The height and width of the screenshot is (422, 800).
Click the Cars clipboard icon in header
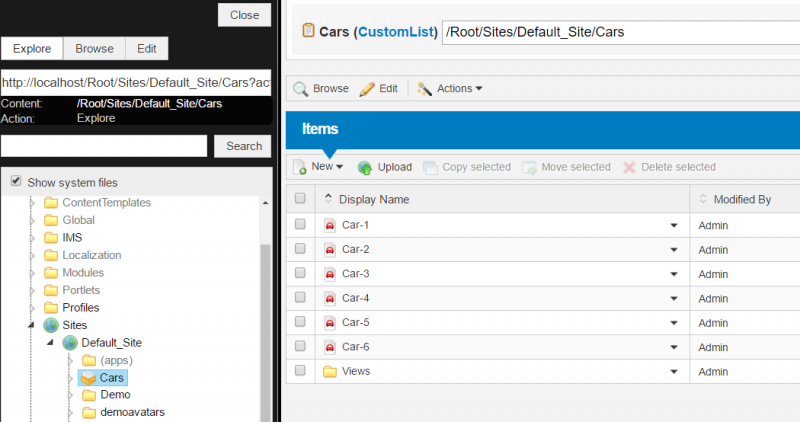[x=308, y=31]
